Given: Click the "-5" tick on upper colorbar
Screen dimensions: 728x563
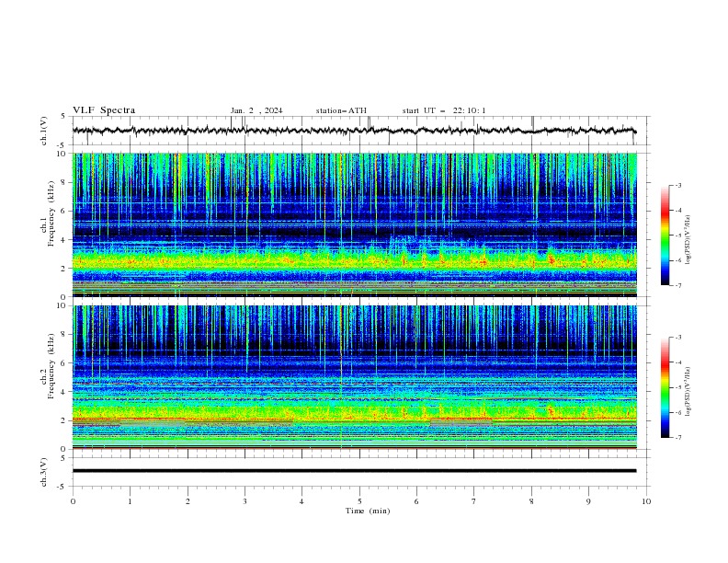Looking at the screenshot, I should [677, 236].
